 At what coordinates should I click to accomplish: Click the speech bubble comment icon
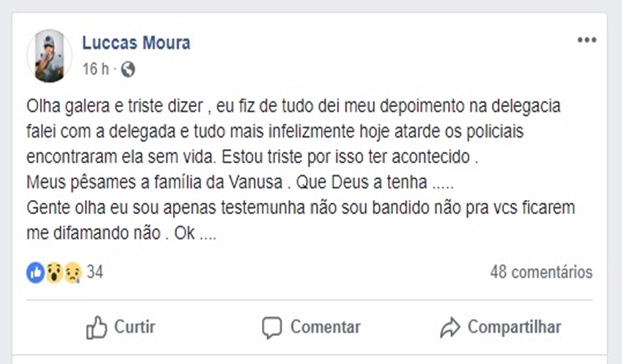click(272, 327)
